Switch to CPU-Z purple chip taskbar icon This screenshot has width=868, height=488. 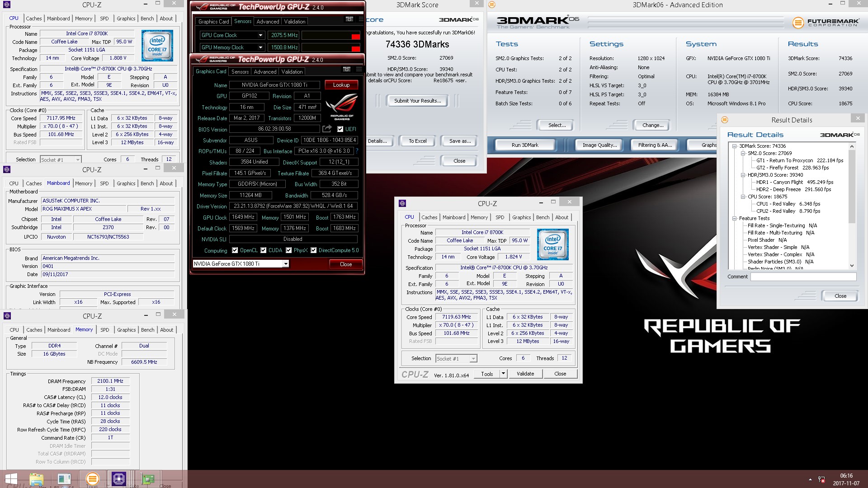coord(119,479)
